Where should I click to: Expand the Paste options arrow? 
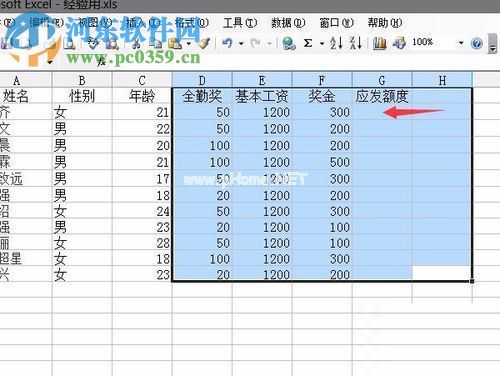pyautogui.click(x=188, y=43)
